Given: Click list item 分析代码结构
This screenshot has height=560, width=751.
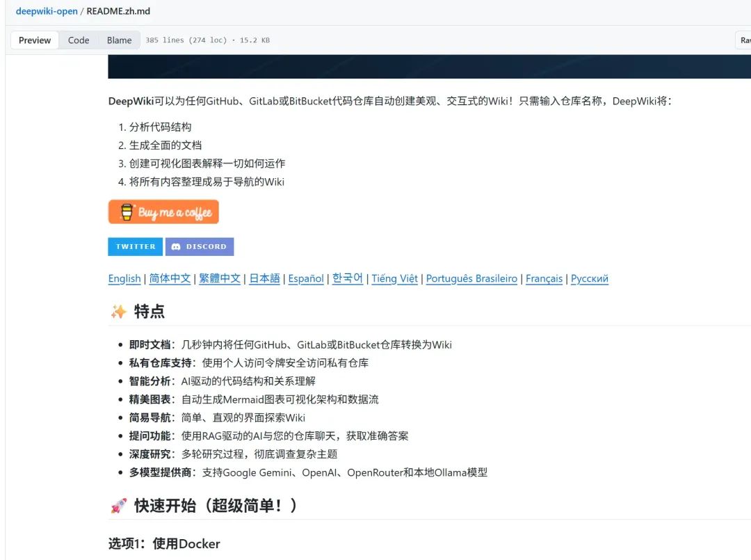Looking at the screenshot, I should pos(161,127).
